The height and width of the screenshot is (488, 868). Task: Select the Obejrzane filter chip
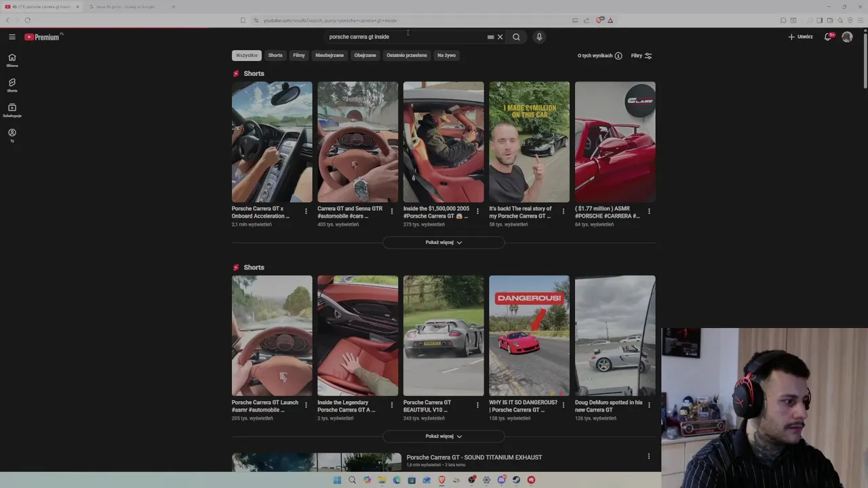click(x=365, y=56)
